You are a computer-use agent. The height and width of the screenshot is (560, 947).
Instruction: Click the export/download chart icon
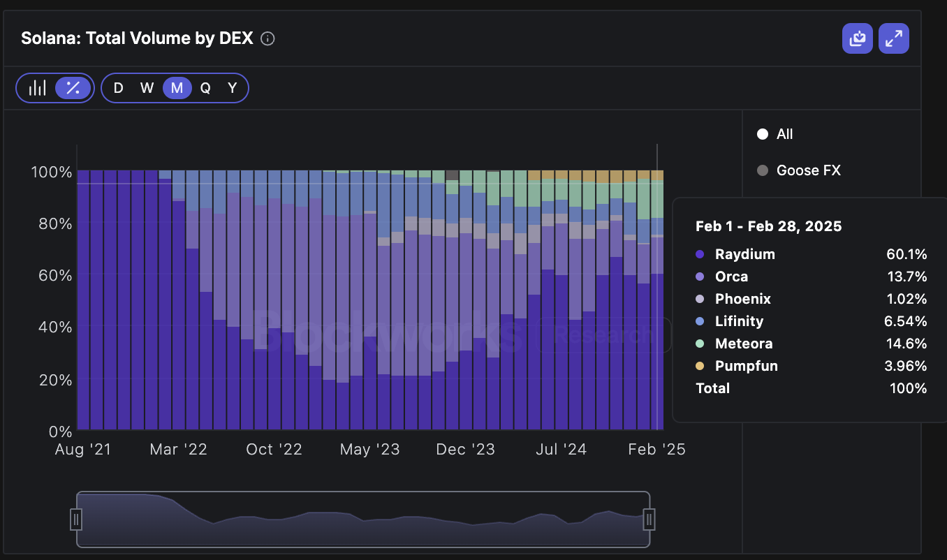857,38
